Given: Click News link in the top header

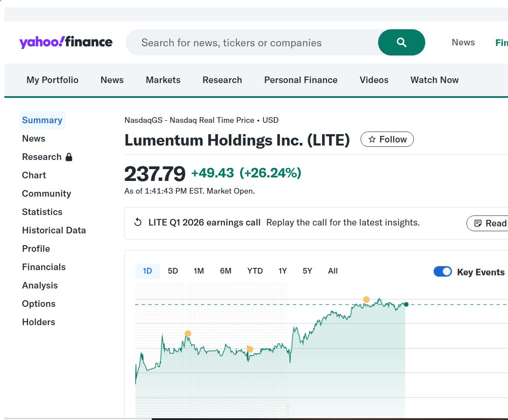Looking at the screenshot, I should [463, 42].
